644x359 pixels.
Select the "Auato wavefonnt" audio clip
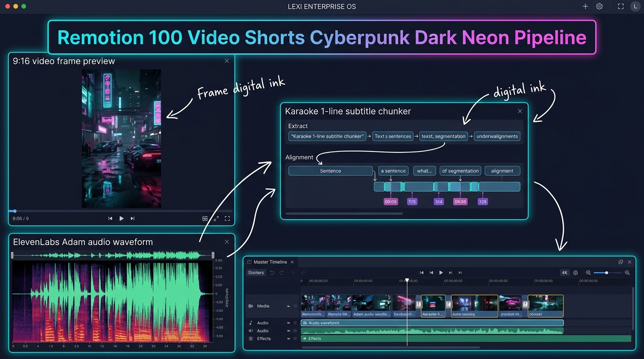(432, 323)
